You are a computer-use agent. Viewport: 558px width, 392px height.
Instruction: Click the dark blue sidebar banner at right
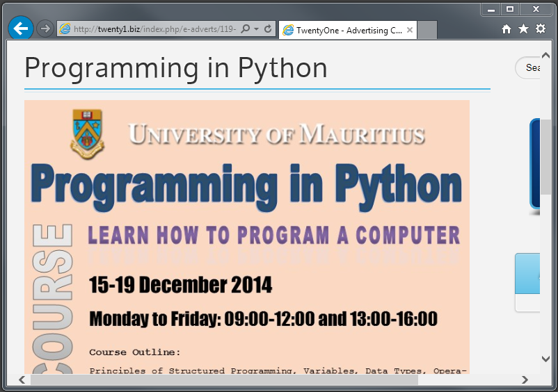pos(534,163)
